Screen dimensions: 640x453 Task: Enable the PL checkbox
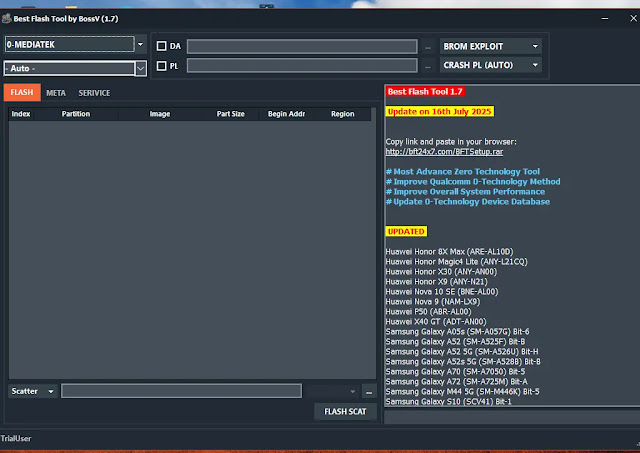[162, 66]
